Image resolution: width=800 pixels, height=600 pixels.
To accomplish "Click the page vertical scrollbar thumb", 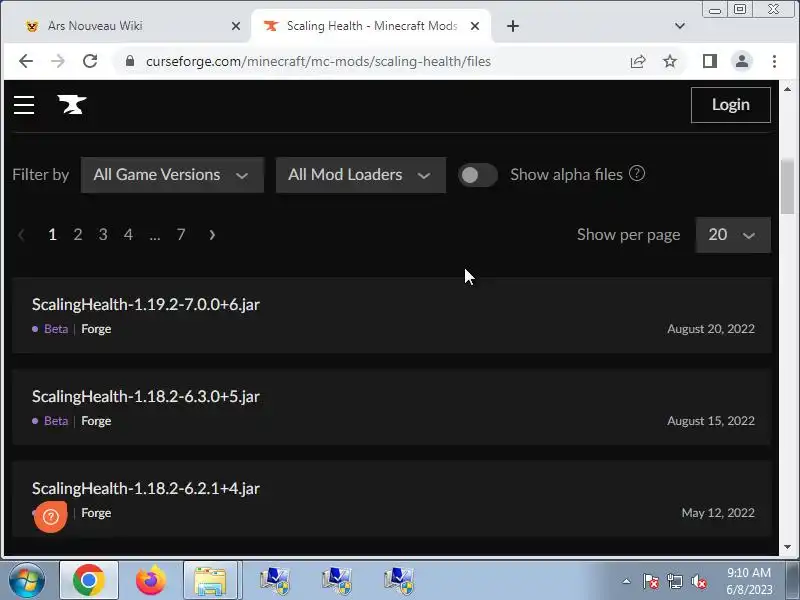I will (787, 187).
